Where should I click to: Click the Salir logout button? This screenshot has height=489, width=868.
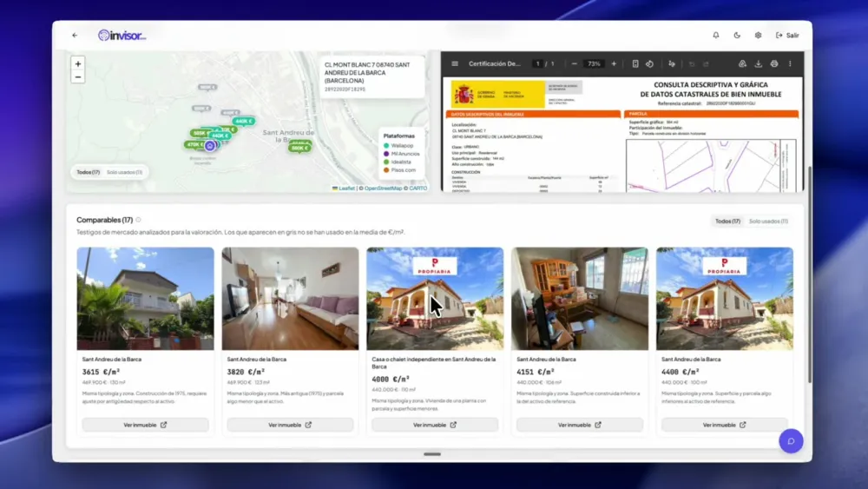(x=787, y=36)
